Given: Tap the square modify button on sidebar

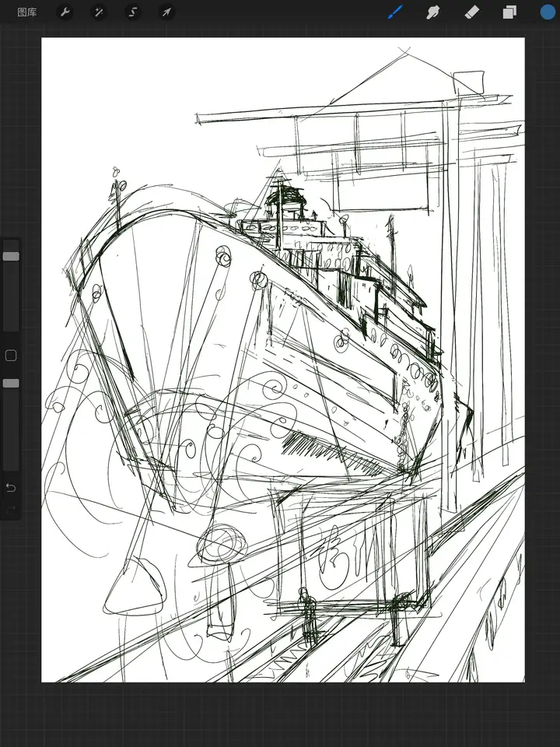Looking at the screenshot, I should pos(11,356).
